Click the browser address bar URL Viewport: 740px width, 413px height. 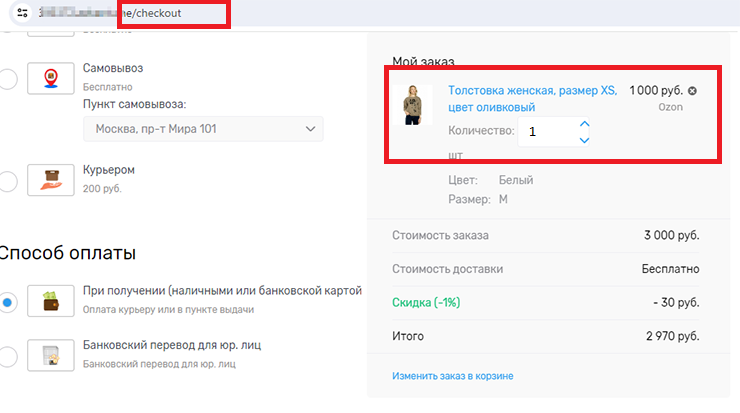tap(150, 15)
